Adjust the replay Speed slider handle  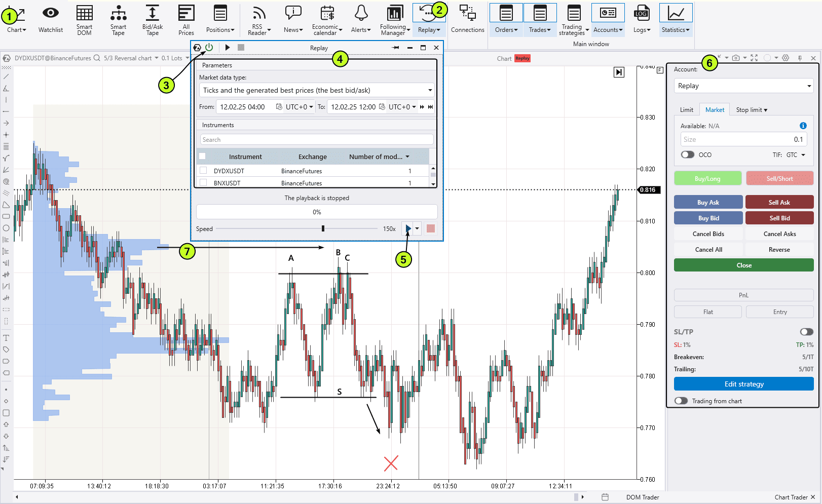click(323, 229)
